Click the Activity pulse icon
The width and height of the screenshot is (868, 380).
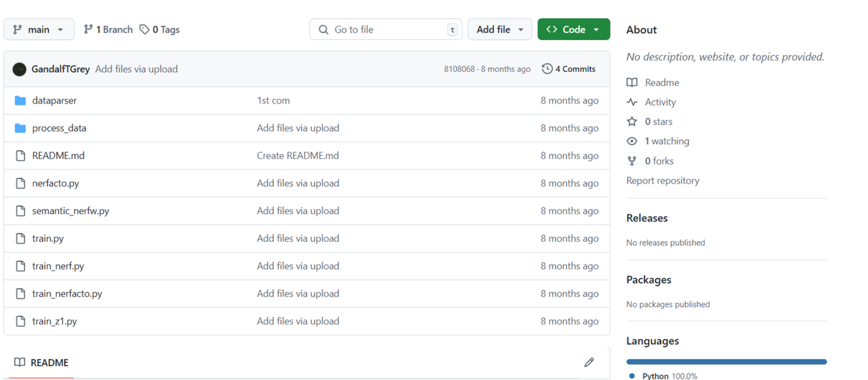coord(632,102)
